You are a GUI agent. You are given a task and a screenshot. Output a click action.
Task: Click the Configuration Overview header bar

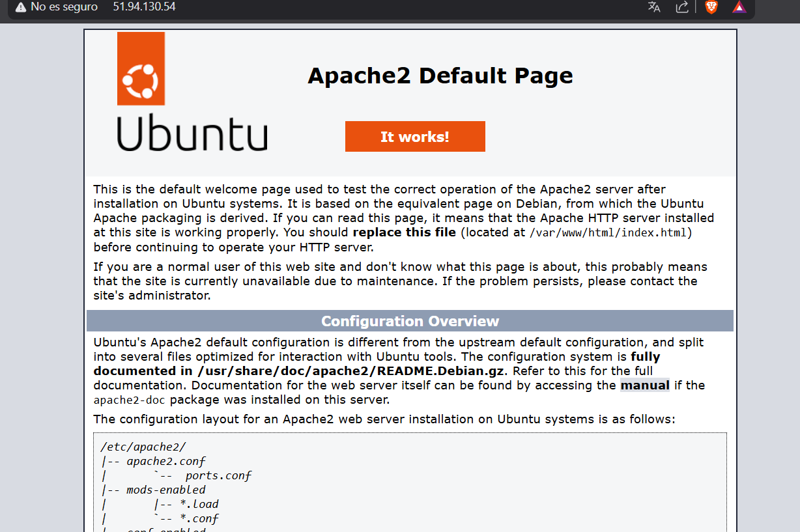[410, 320]
